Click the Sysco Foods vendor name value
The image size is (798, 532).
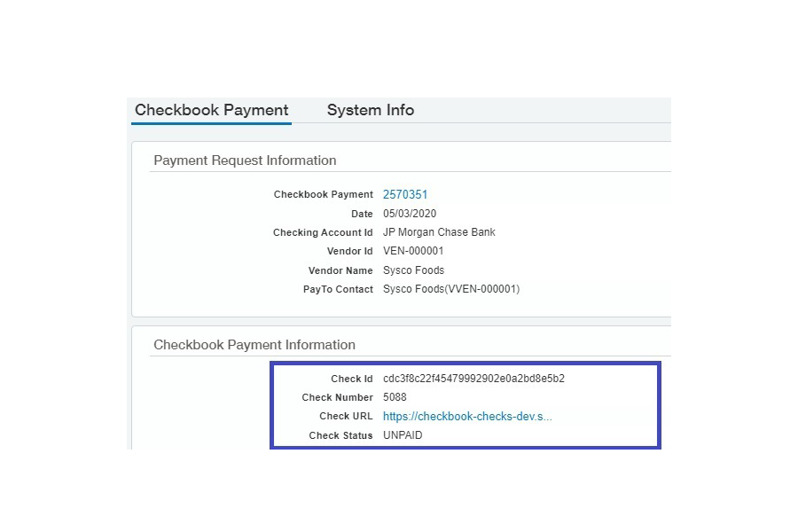[413, 270]
